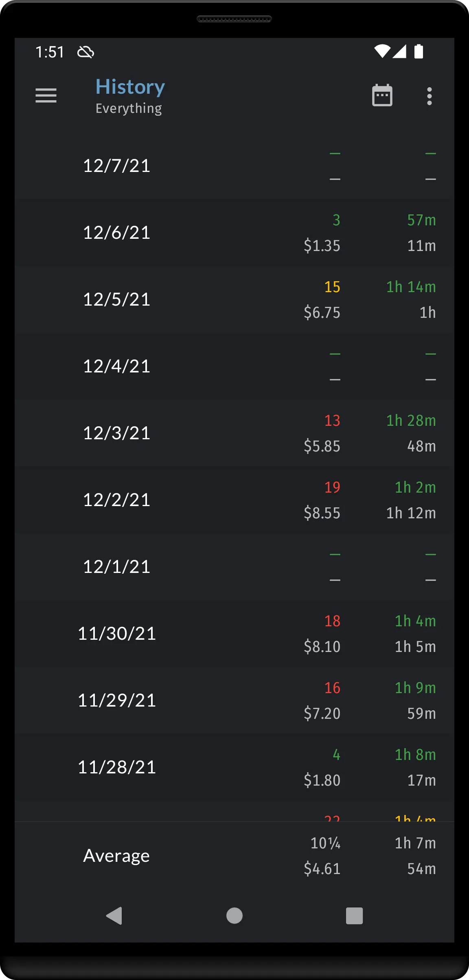
Task: Tap the cloud sync off status icon
Action: click(x=85, y=52)
